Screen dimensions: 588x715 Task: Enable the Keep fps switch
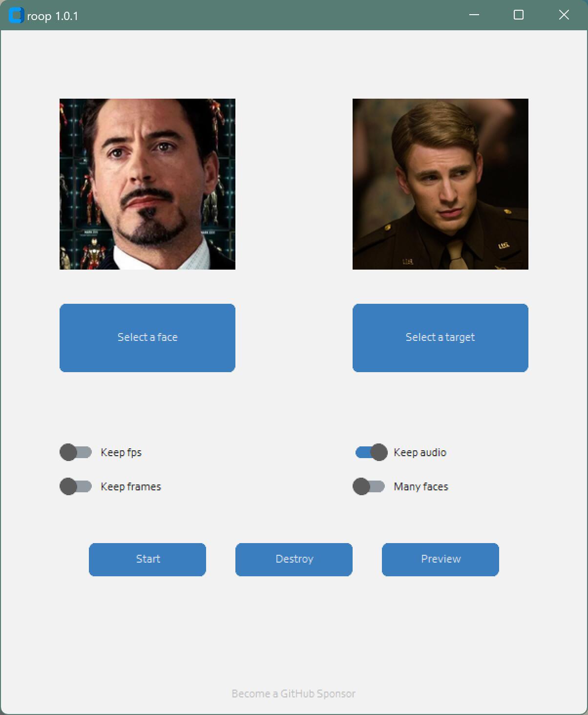76,452
